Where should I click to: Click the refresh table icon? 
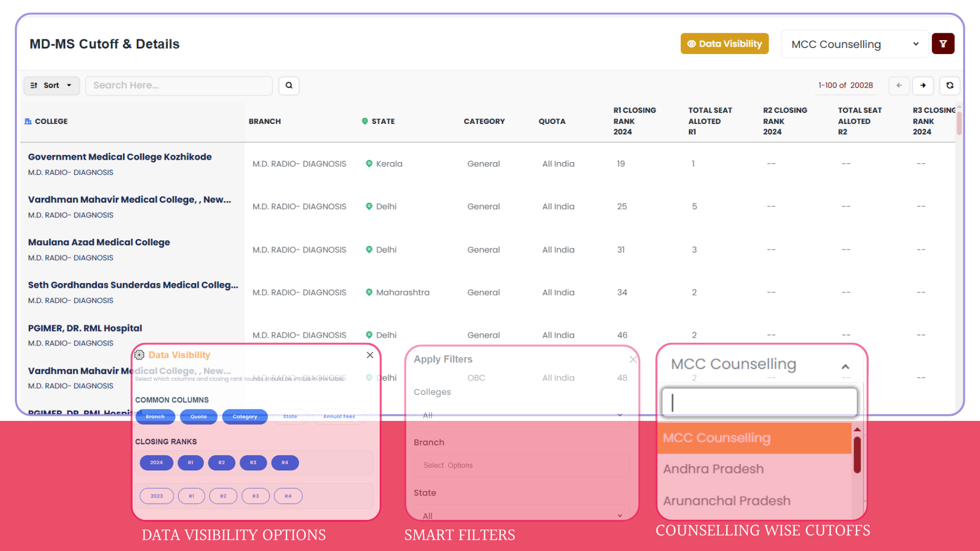[x=949, y=85]
